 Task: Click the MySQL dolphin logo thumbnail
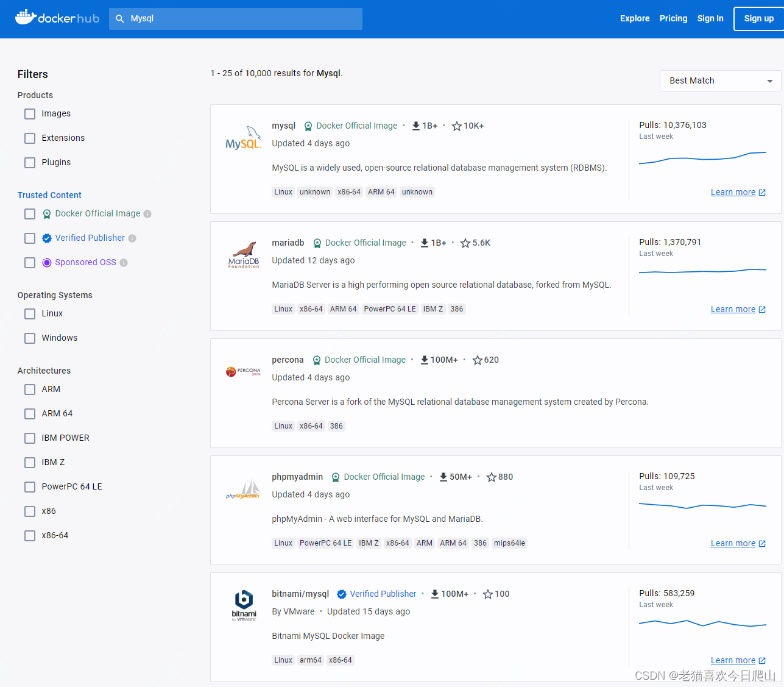tap(243, 136)
